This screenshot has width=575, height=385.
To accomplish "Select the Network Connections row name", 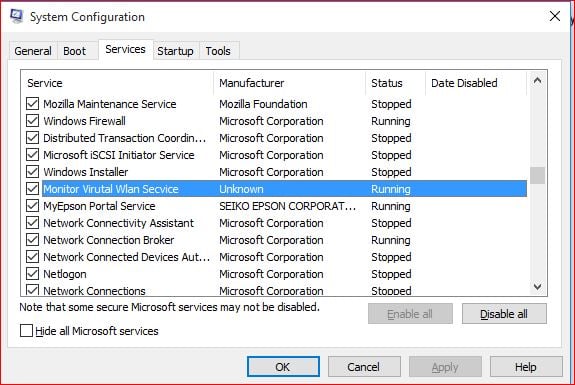I will point(94,291).
